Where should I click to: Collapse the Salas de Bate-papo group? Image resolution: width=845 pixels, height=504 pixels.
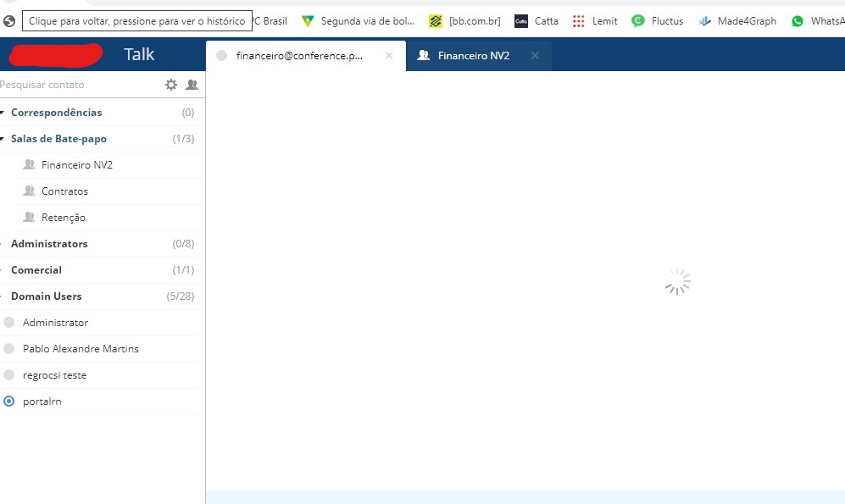pyautogui.click(x=3, y=139)
